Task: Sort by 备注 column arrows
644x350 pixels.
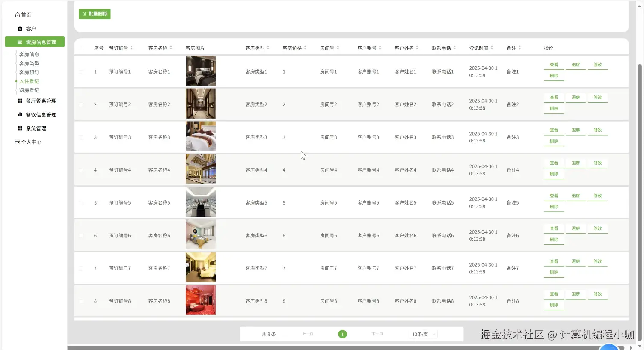Action: tap(519, 48)
